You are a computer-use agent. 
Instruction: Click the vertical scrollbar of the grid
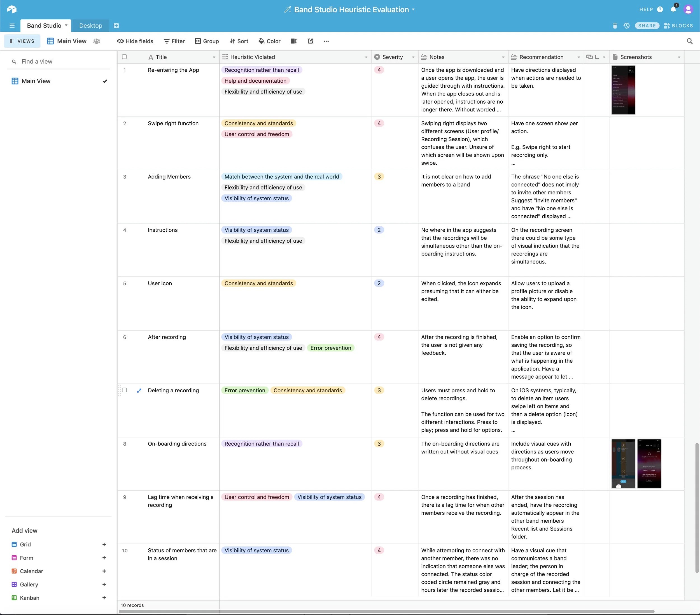tap(697, 508)
